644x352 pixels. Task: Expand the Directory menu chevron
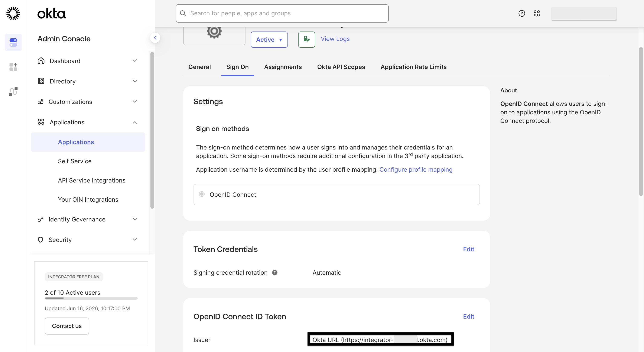(135, 81)
